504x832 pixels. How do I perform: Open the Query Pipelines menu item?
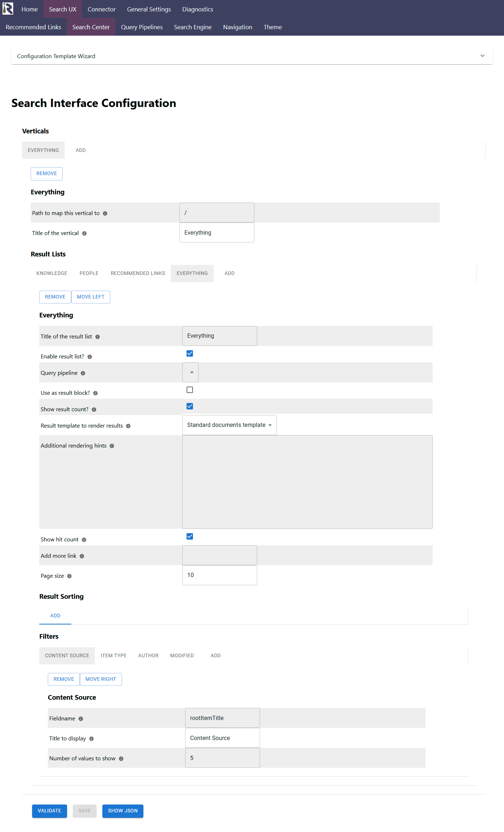pyautogui.click(x=142, y=27)
